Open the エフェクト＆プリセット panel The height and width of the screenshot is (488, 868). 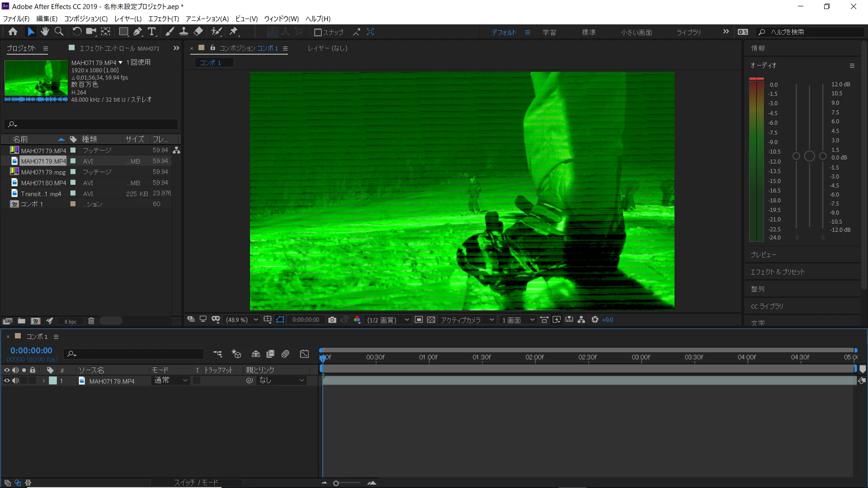click(777, 272)
